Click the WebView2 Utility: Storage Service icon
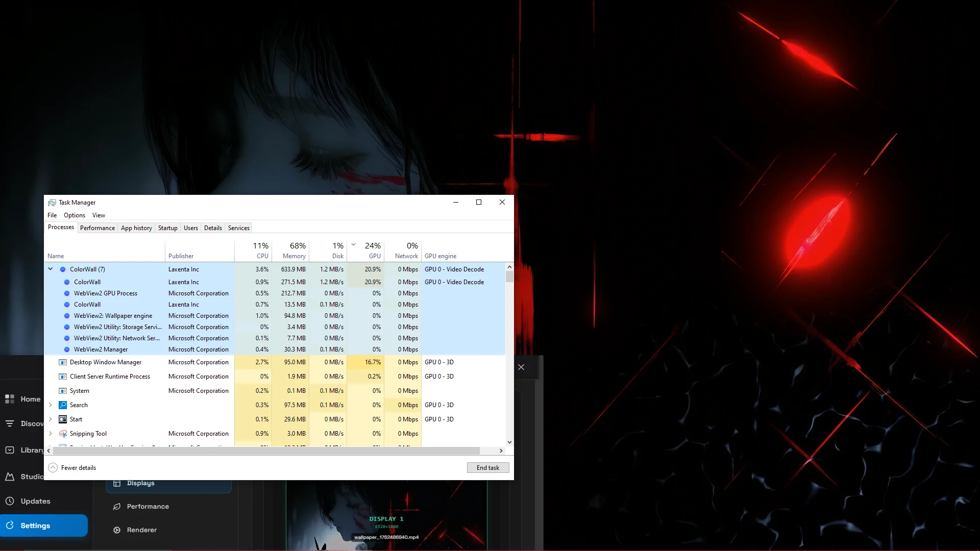The width and height of the screenshot is (980, 551). 67,327
